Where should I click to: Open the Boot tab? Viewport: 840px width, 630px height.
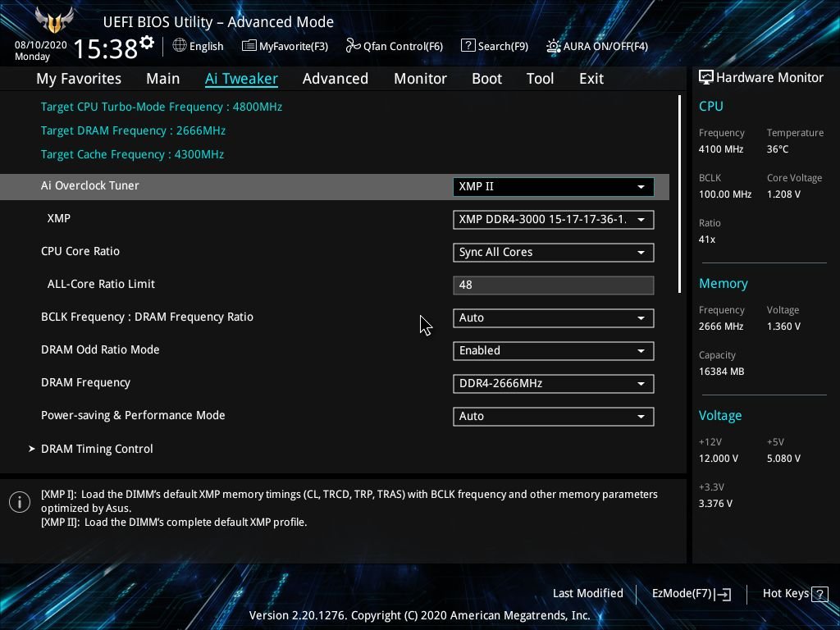(486, 79)
